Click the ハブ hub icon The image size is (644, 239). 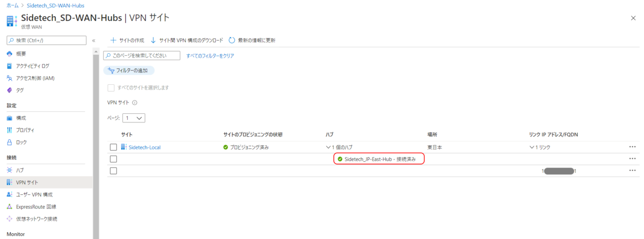click(x=10, y=170)
